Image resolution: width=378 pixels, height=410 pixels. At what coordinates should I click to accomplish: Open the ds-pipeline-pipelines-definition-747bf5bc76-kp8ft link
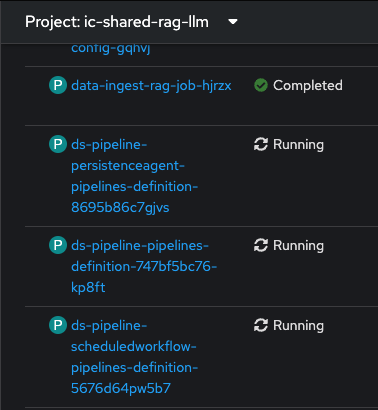point(144,266)
